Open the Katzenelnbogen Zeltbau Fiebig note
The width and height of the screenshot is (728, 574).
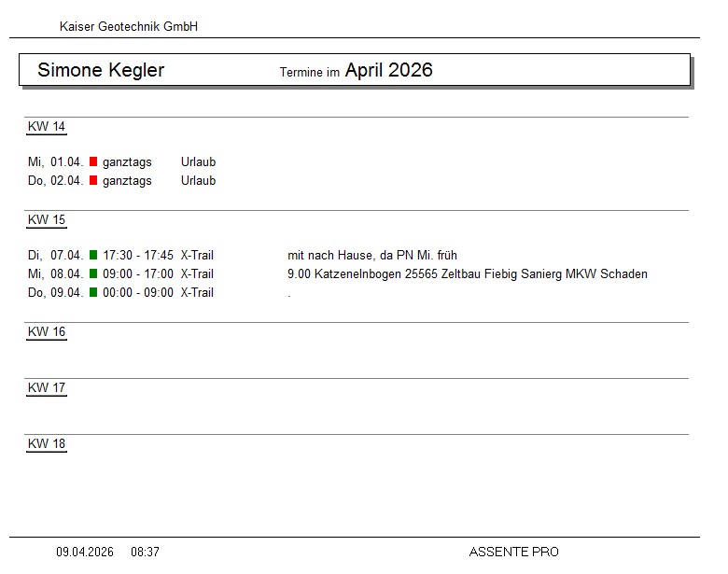pyautogui.click(x=468, y=274)
